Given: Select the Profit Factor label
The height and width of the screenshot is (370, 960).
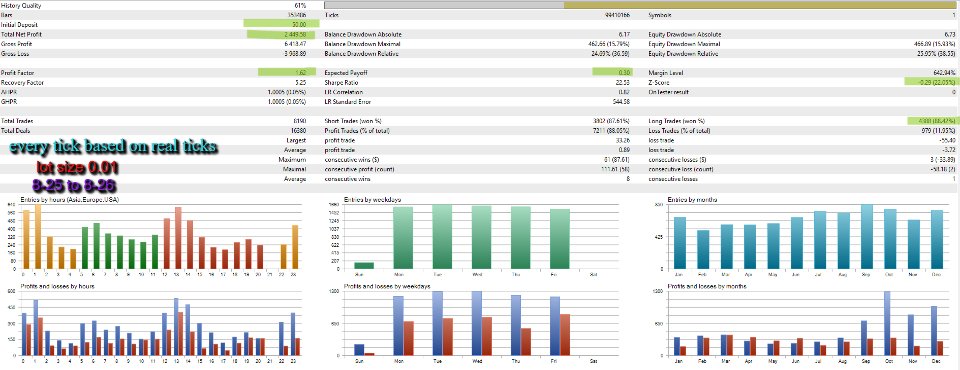Looking at the screenshot, I should point(17,73).
